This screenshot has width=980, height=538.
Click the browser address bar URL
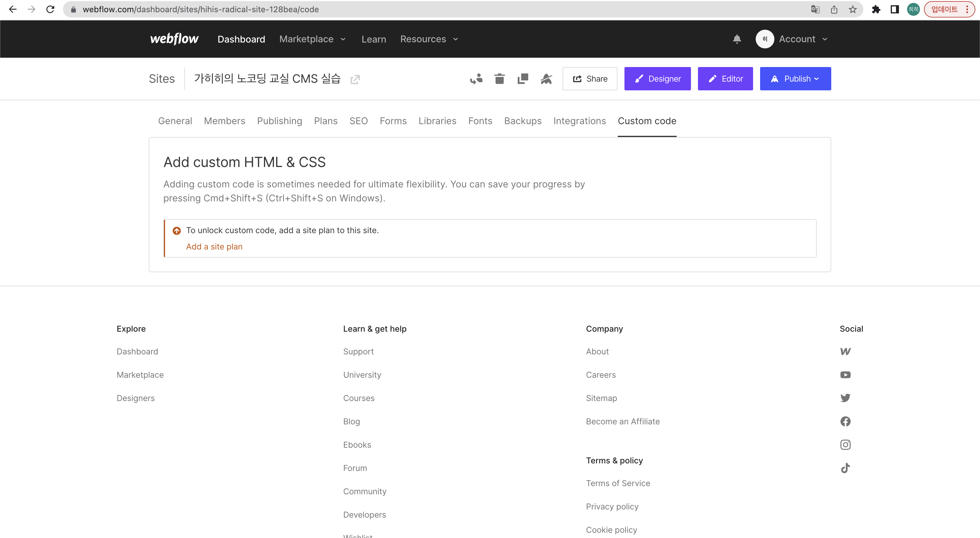point(200,9)
